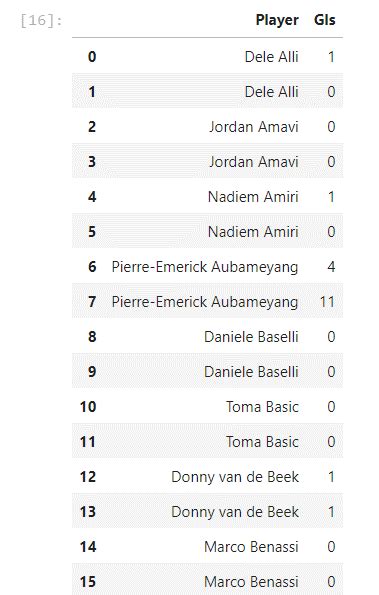Screen dimensions: 379x595
Task: Select row index 15
Action: click(88, 582)
